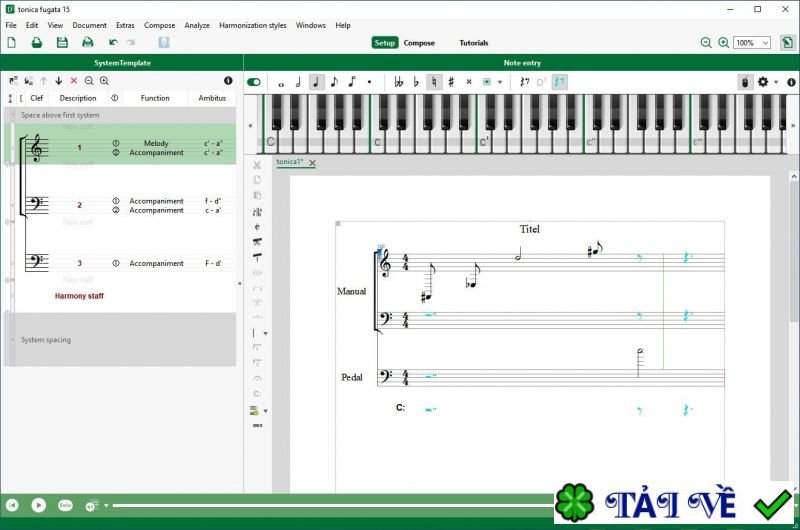Click the Harmony staff label

pos(79,296)
